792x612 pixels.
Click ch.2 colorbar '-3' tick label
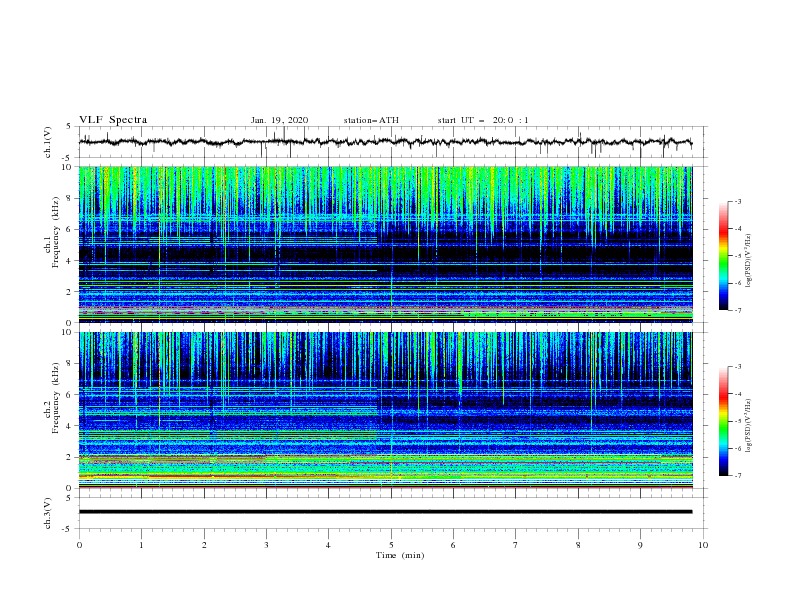738,367
